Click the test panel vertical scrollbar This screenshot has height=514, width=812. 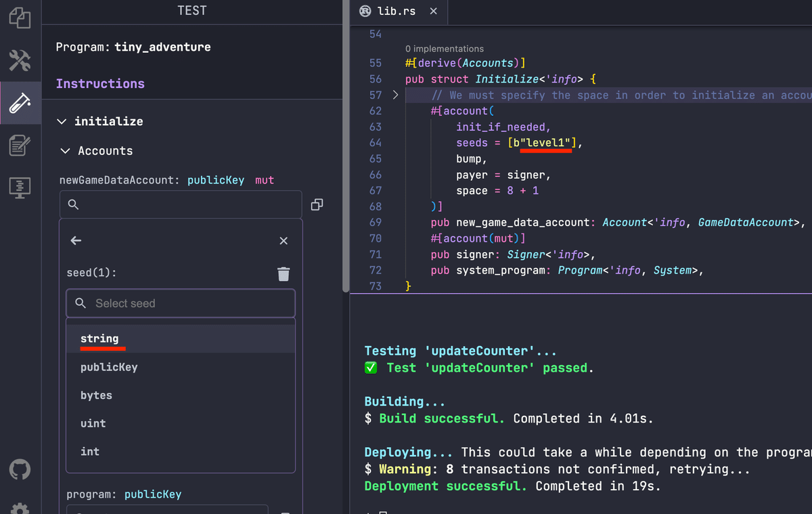(346, 146)
